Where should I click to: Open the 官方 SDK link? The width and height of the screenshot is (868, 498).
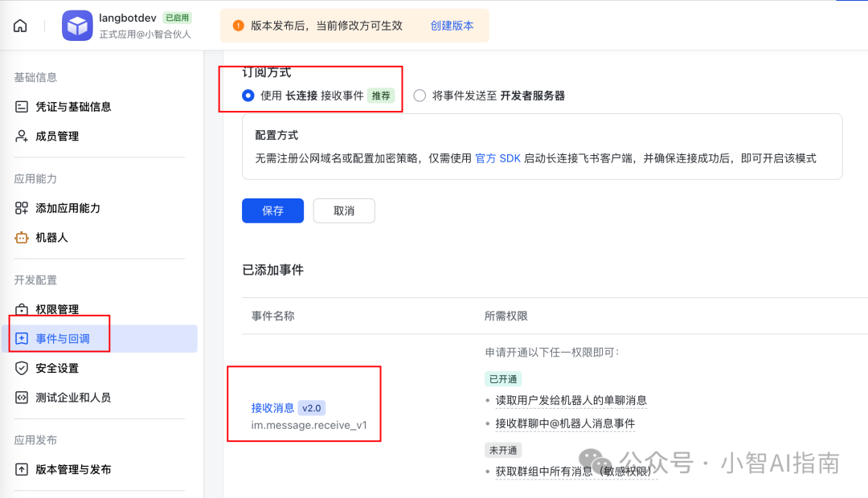497,158
